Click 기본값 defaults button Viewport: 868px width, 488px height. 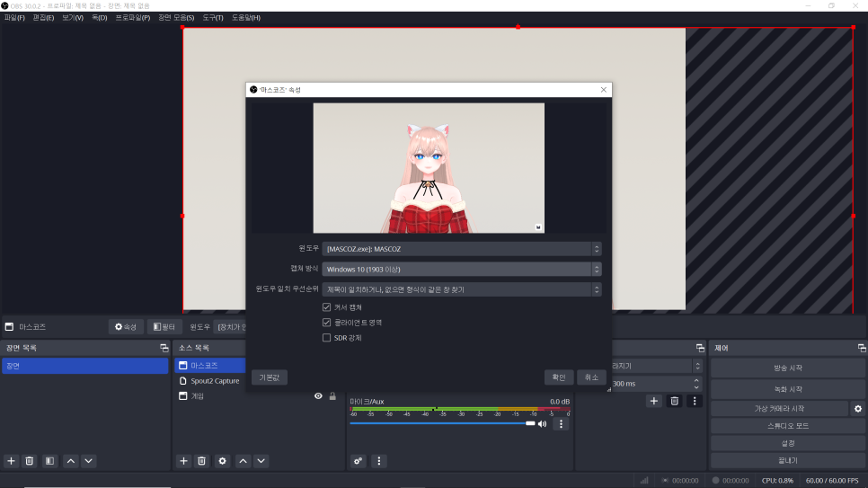click(x=269, y=377)
